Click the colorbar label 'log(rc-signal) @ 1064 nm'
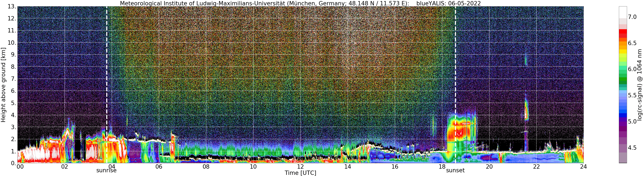Viewport: 644px width, 177px height. click(640, 85)
